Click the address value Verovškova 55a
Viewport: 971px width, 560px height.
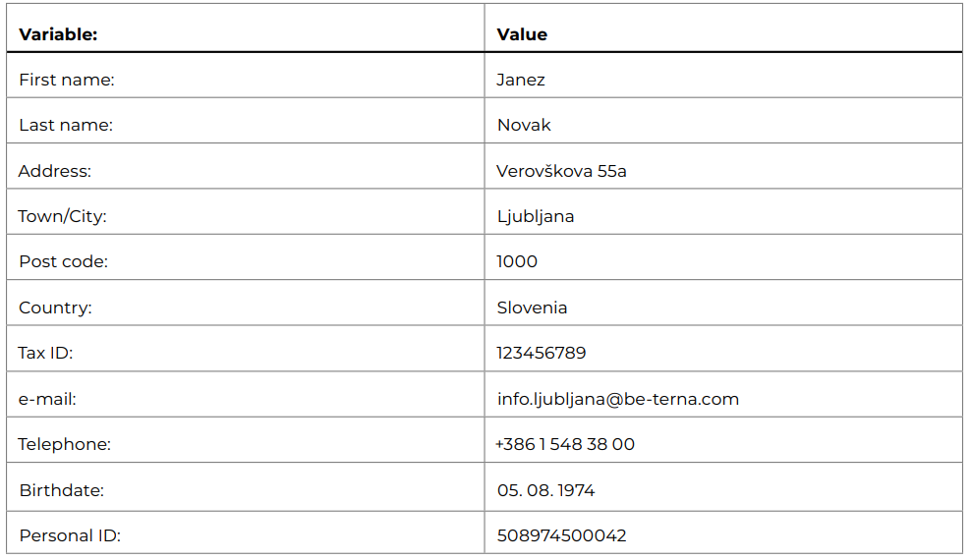562,171
